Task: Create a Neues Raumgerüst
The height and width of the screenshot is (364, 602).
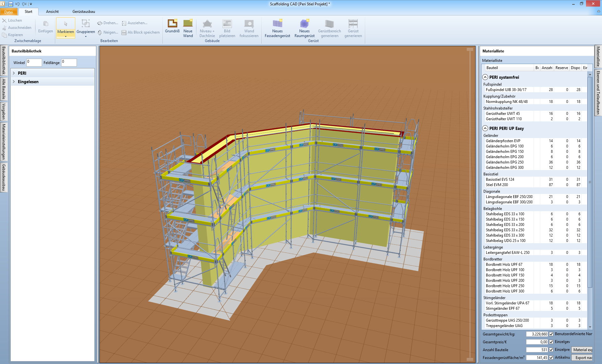Action: 304,28
